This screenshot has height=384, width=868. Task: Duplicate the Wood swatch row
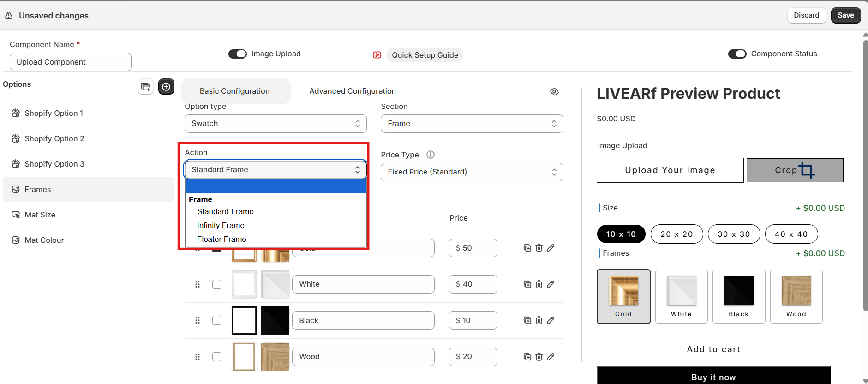527,357
